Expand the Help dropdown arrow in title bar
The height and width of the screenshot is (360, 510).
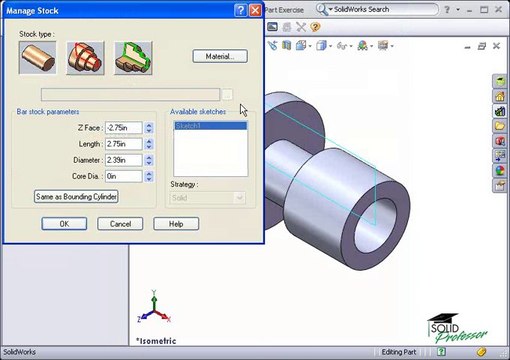point(458,10)
